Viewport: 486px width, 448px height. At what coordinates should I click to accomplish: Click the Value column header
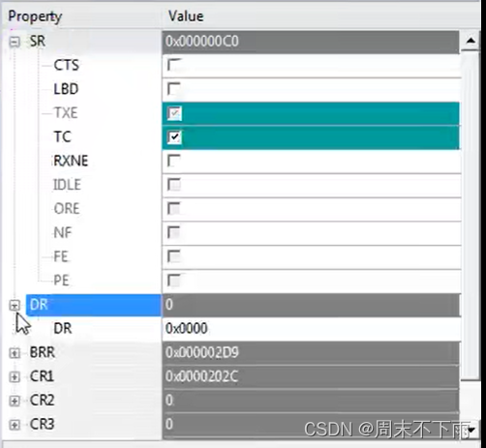186,16
